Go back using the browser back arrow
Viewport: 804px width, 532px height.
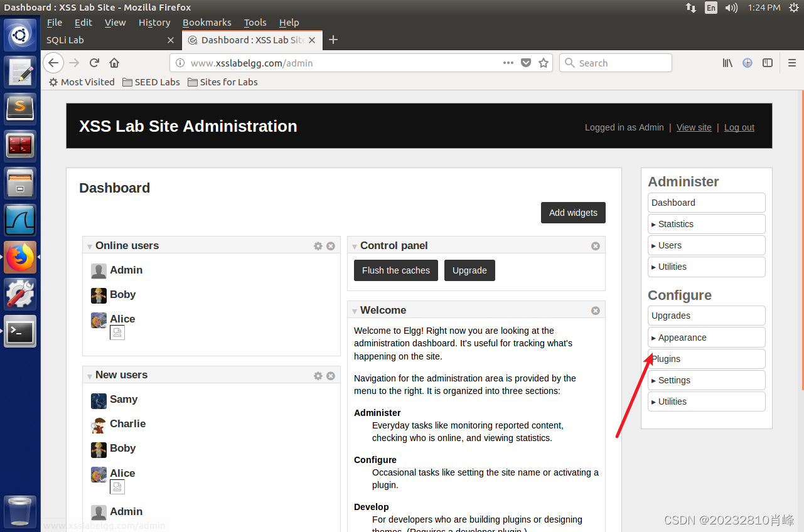tap(53, 63)
